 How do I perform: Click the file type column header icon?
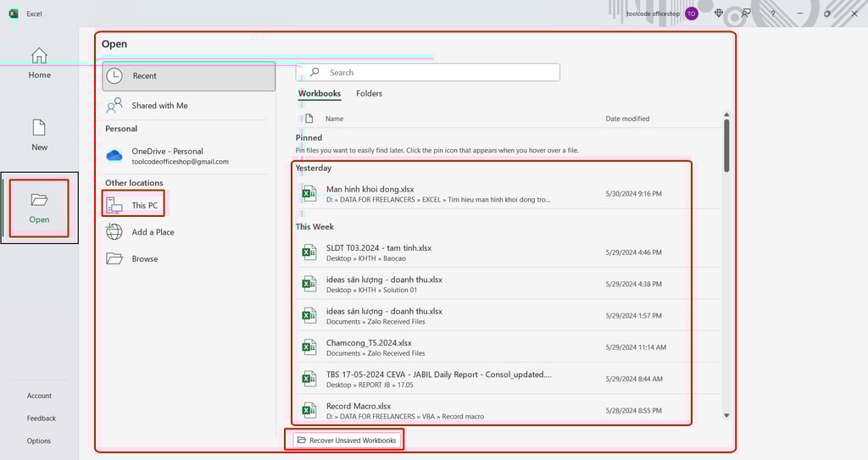(x=309, y=119)
